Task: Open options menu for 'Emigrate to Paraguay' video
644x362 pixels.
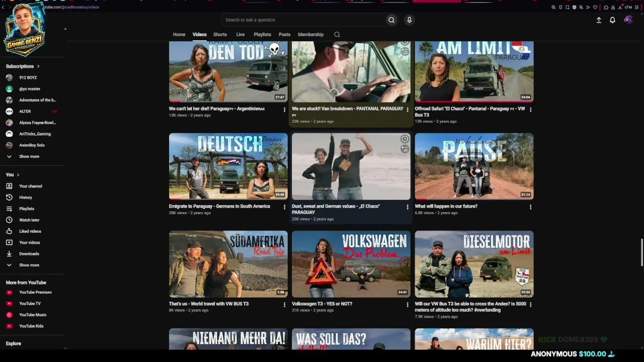Action: tap(284, 207)
